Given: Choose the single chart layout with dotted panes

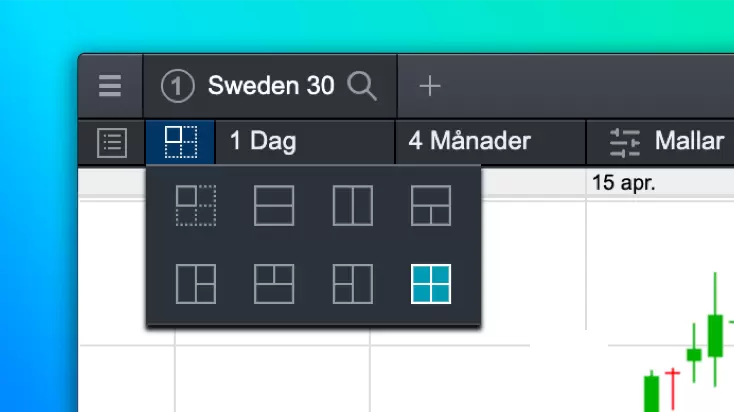Looking at the screenshot, I should 196,205.
